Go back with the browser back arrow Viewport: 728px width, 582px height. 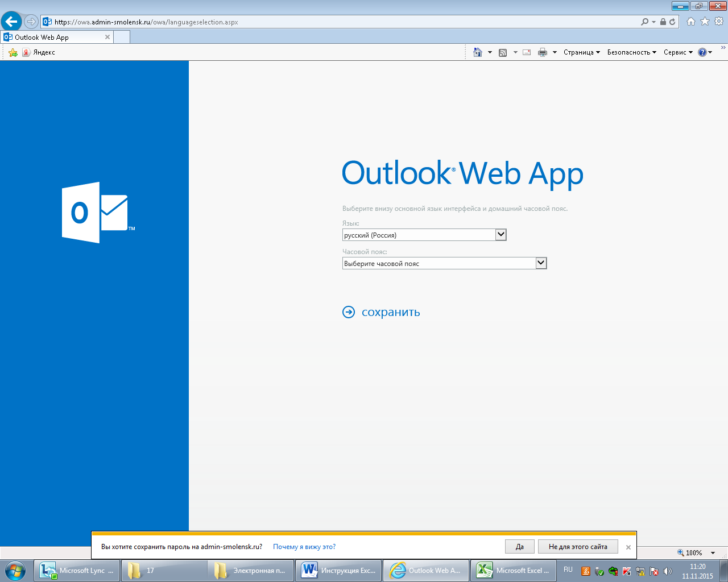(x=11, y=22)
